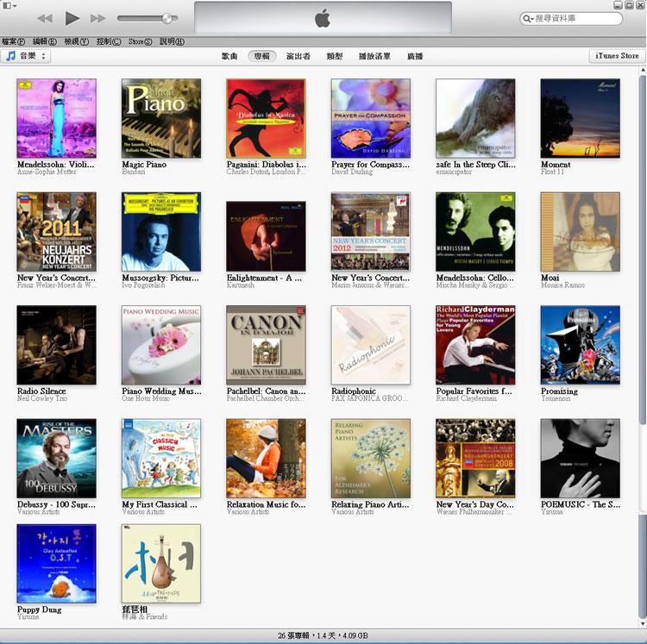This screenshot has width=647, height=644.
Task: Select the Moment album cover
Action: pyautogui.click(x=581, y=118)
